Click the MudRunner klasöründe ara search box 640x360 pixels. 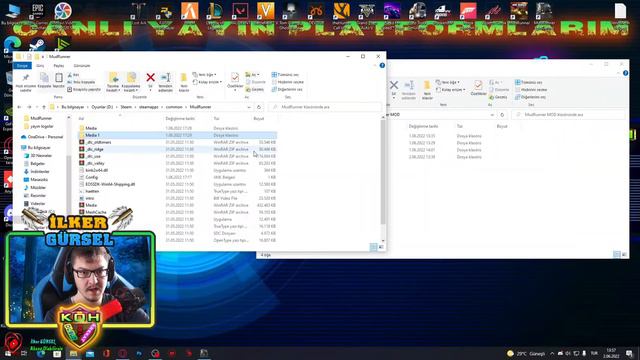(324, 107)
